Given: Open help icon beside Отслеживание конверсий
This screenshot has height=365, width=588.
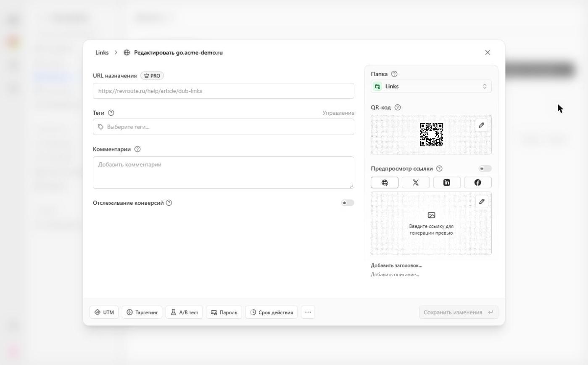Looking at the screenshot, I should (x=169, y=203).
